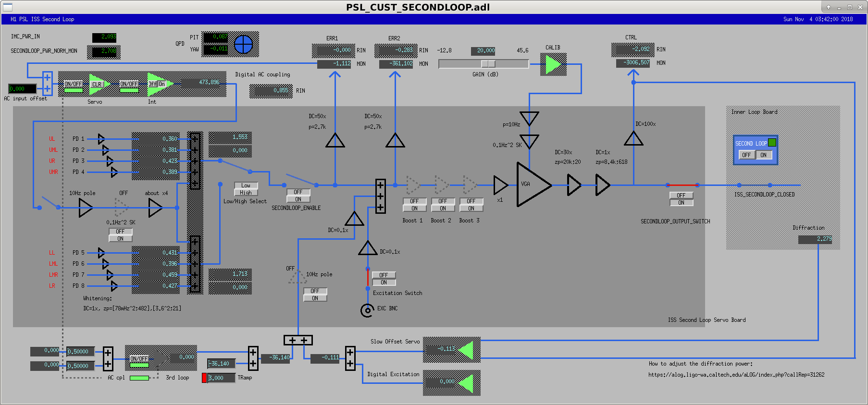Click the Boost 1 dashed amplifier triangle

(413, 185)
